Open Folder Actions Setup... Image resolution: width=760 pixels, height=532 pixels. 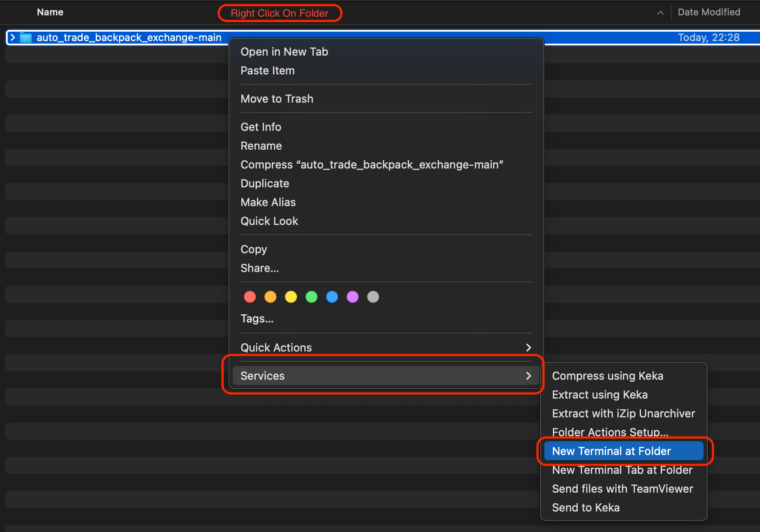pyautogui.click(x=624, y=432)
